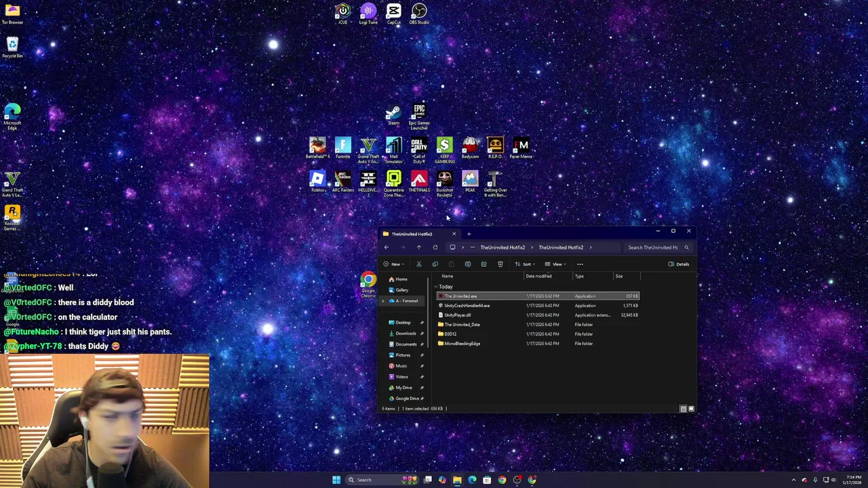Open the Windows Start menu
The width and height of the screenshot is (868, 488).
(336, 480)
